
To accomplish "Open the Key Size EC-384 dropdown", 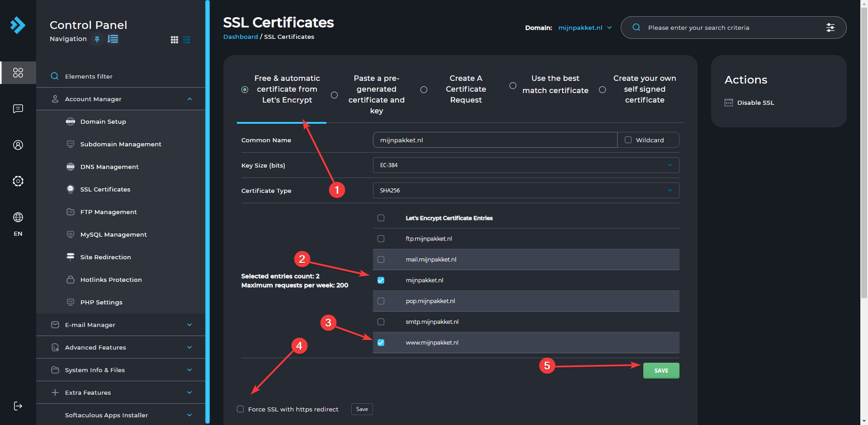I will pos(526,165).
